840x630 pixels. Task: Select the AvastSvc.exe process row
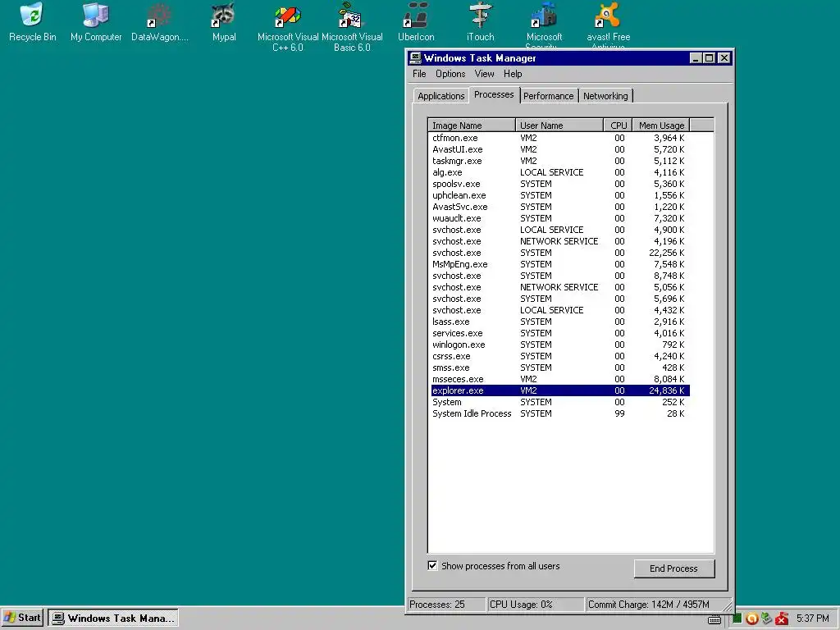click(559, 207)
